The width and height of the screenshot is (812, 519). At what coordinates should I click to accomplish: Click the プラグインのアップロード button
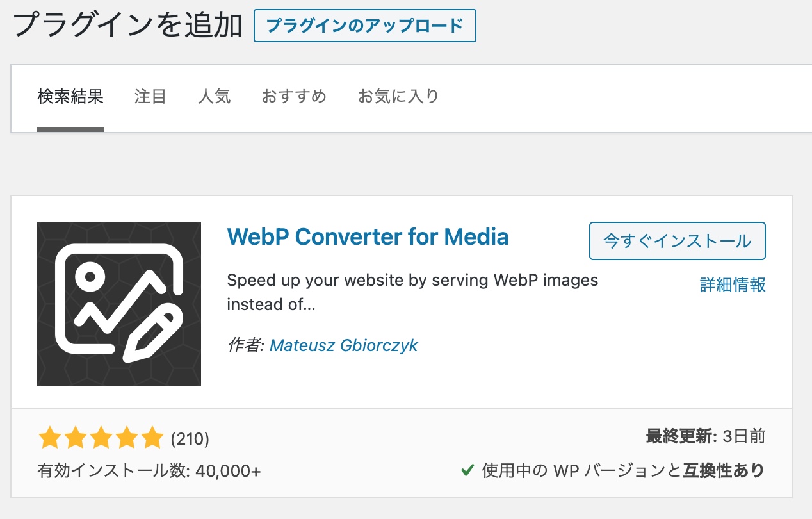(364, 25)
